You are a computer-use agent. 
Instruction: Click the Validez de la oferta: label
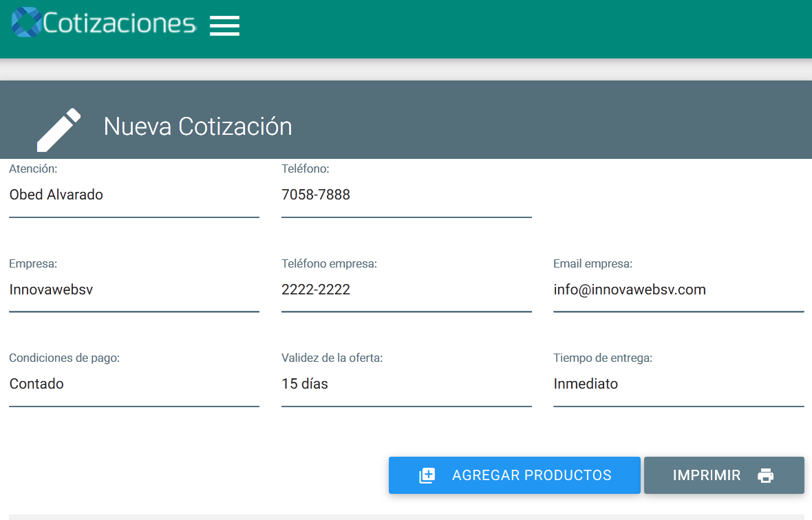pos(332,358)
